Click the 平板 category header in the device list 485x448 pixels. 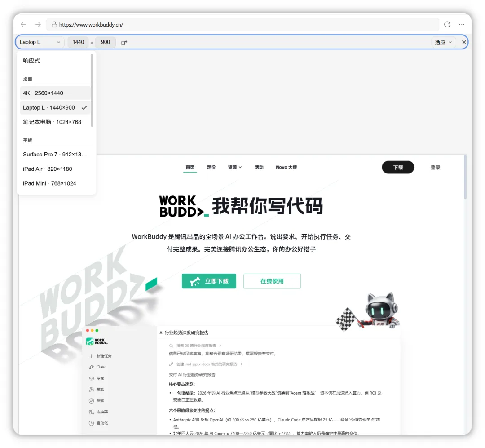pyautogui.click(x=27, y=141)
